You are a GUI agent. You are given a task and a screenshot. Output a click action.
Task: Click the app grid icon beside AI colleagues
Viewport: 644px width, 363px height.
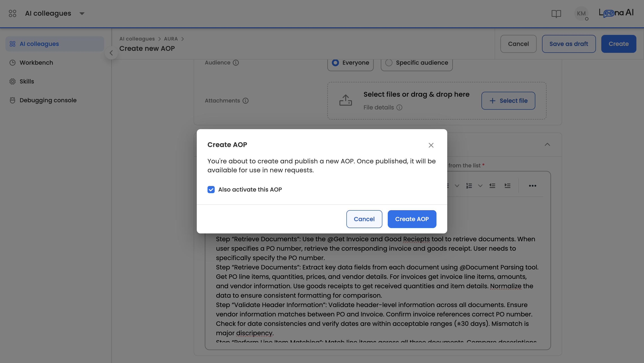point(13,13)
